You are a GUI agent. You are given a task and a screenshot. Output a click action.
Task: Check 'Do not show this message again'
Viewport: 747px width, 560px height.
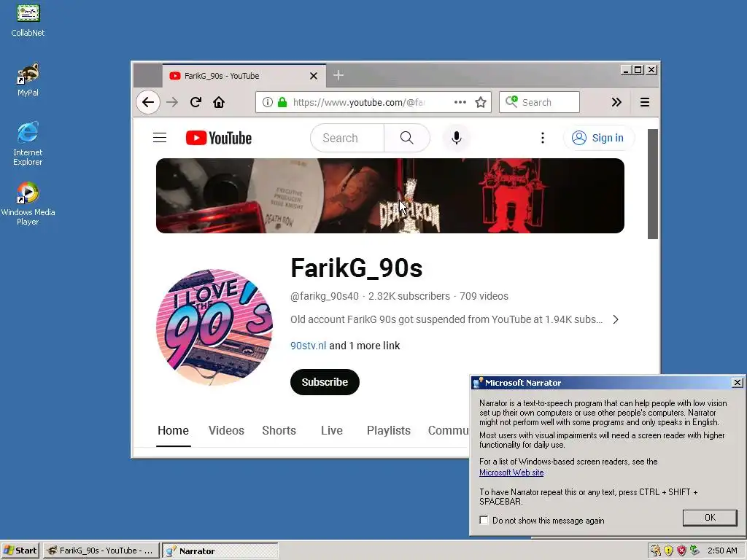pyautogui.click(x=484, y=521)
